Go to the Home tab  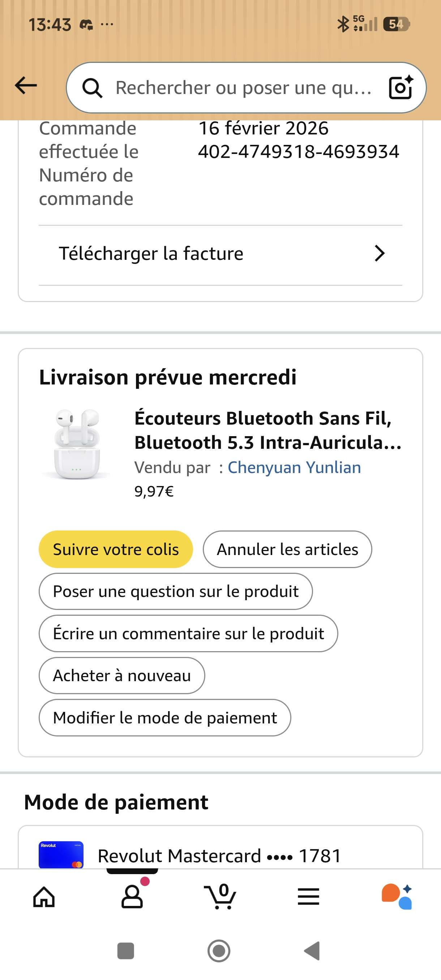44,897
